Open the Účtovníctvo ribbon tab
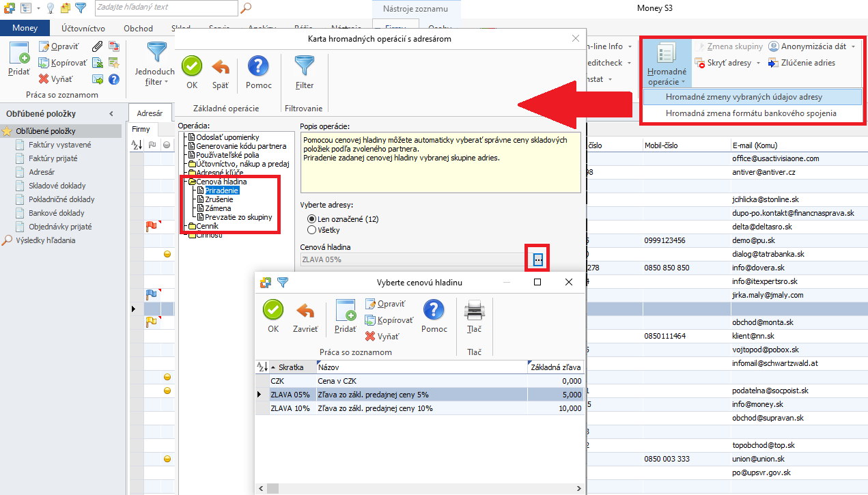Viewport: 868px width, 495px height. point(83,28)
